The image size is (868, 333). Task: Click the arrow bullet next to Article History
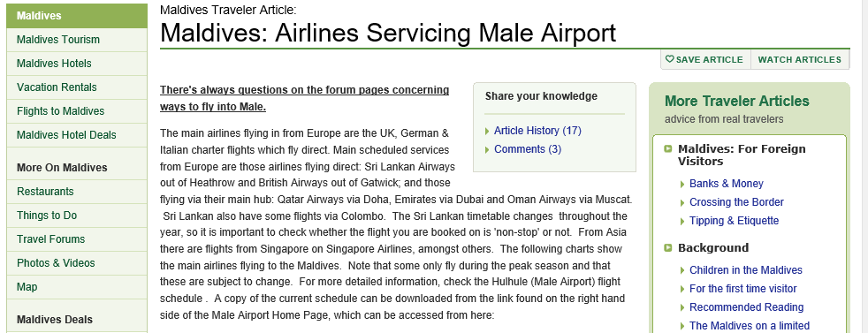click(487, 131)
